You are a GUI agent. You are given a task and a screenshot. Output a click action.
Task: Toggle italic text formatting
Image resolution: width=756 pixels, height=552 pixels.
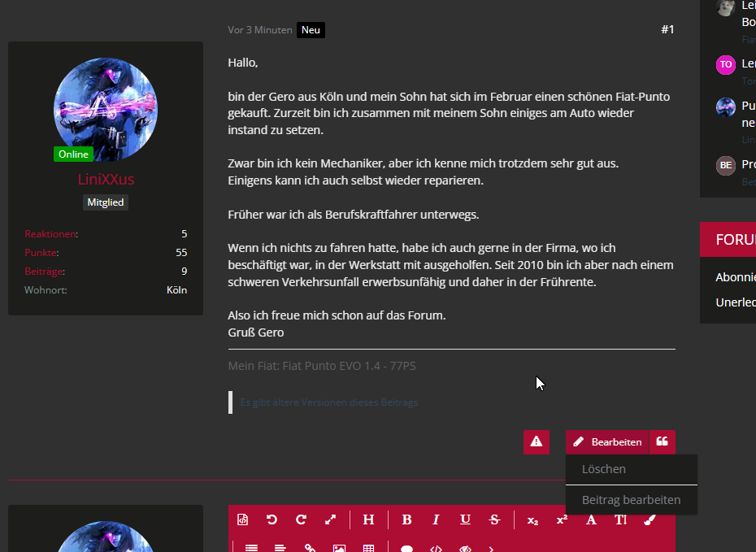click(x=436, y=520)
